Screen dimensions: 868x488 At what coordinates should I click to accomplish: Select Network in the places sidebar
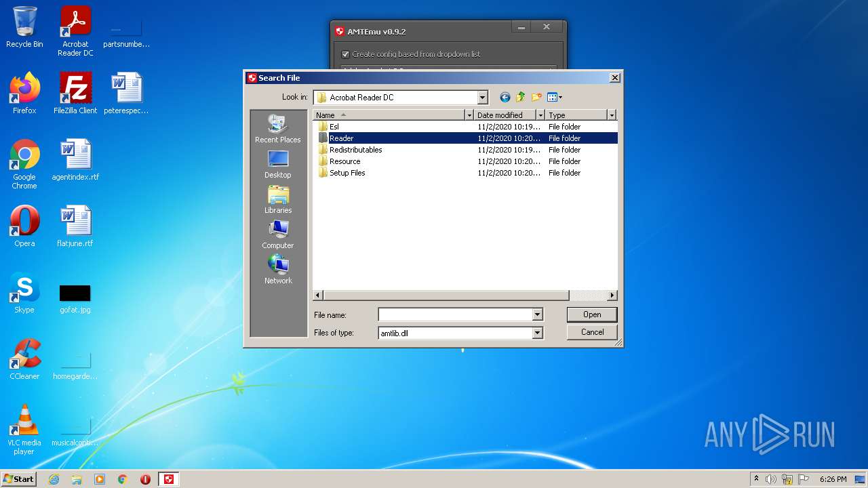[x=278, y=270]
